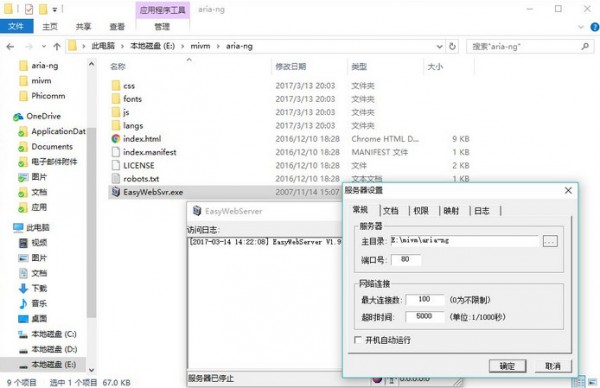The width and height of the screenshot is (600, 388).
Task: Click the Back navigation arrow
Action: [x=10, y=47]
